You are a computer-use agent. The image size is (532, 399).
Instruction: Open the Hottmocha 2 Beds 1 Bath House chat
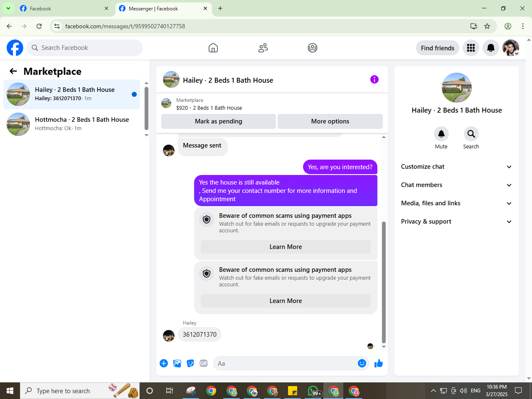(x=72, y=124)
